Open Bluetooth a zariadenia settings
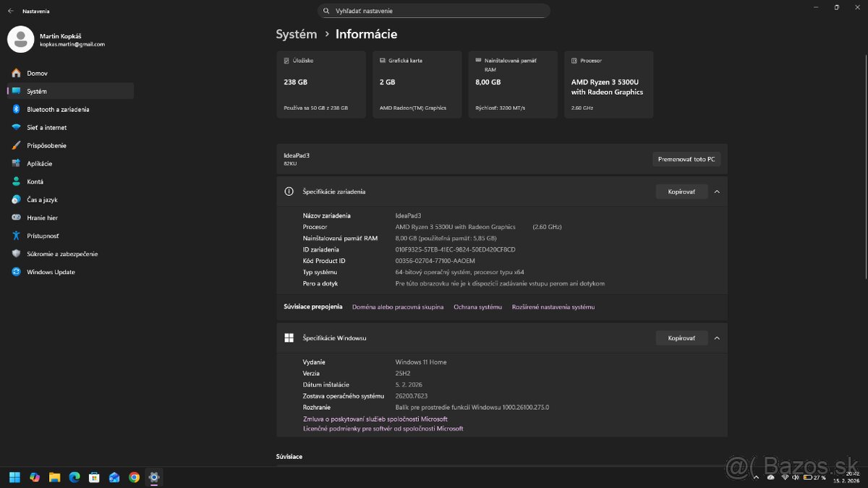 point(58,109)
